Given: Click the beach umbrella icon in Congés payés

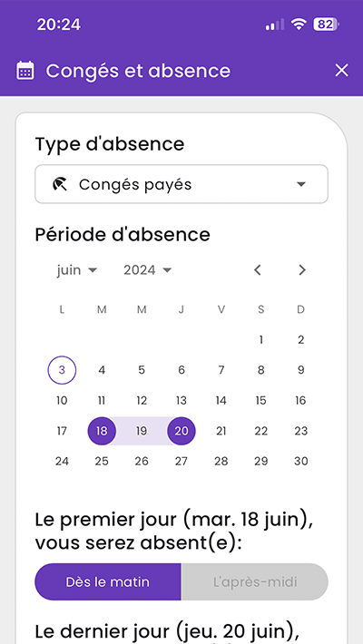Looking at the screenshot, I should tap(60, 185).
